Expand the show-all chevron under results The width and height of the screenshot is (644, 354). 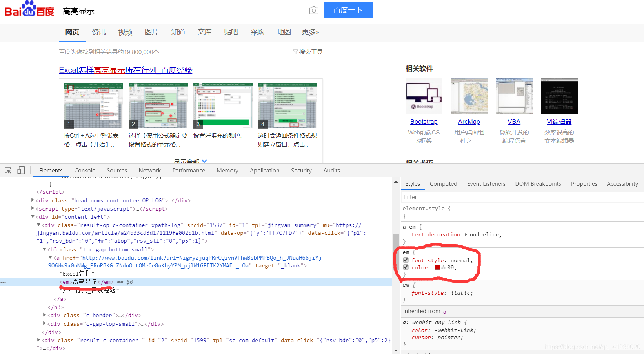[x=204, y=161]
